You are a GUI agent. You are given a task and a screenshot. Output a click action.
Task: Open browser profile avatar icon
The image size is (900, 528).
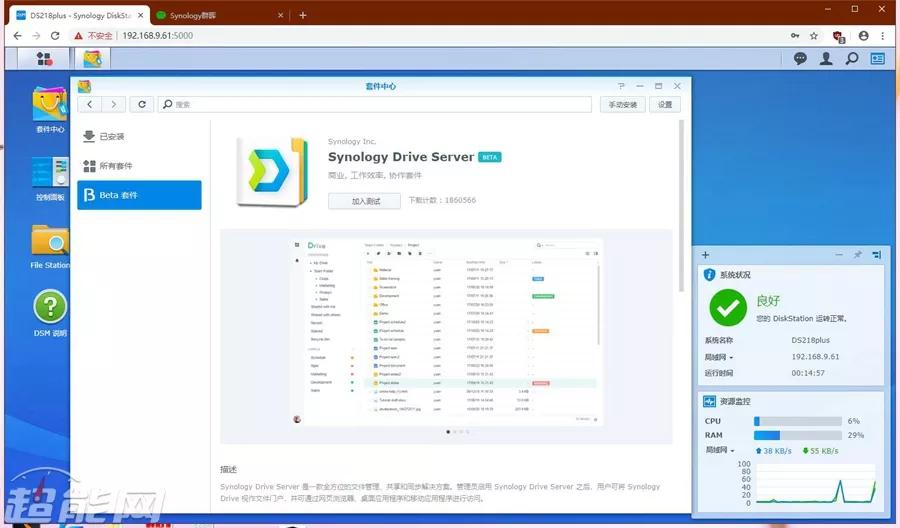pyautogui.click(x=863, y=36)
